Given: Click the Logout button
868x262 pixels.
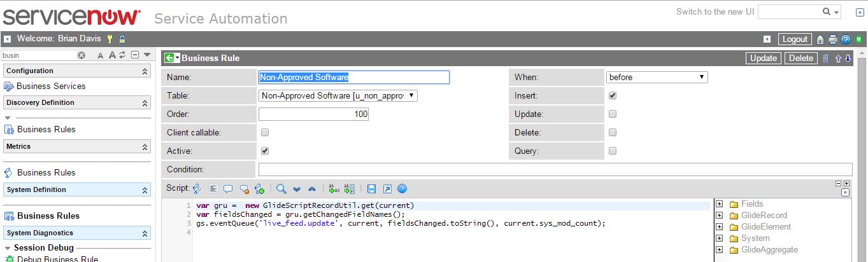Looking at the screenshot, I should (x=794, y=39).
